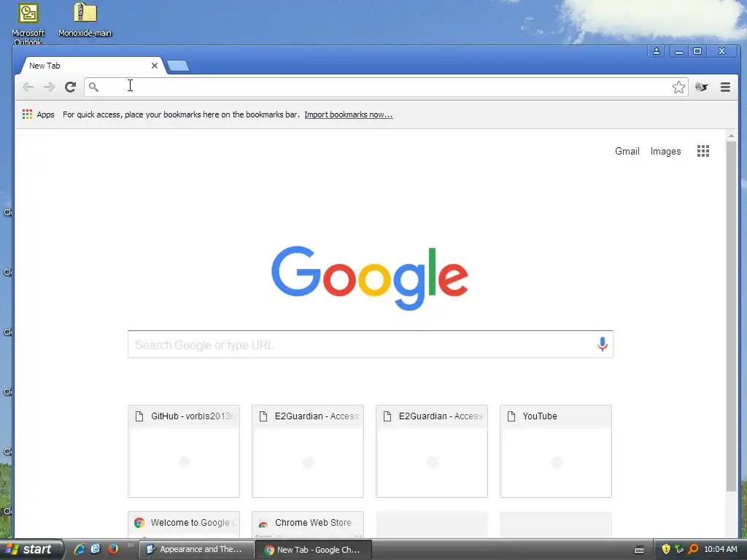The width and height of the screenshot is (747, 560).
Task: Click the keyboard icon in the taskbar
Action: click(639, 550)
